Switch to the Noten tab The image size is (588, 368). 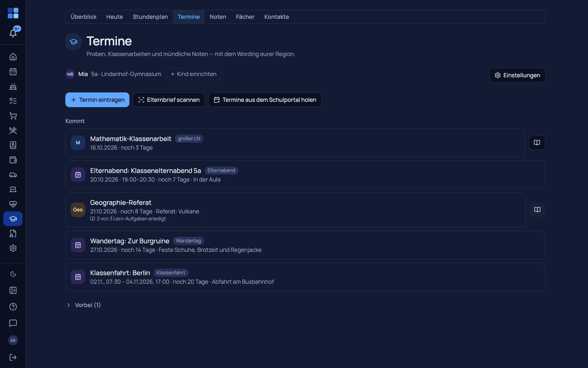tap(218, 17)
